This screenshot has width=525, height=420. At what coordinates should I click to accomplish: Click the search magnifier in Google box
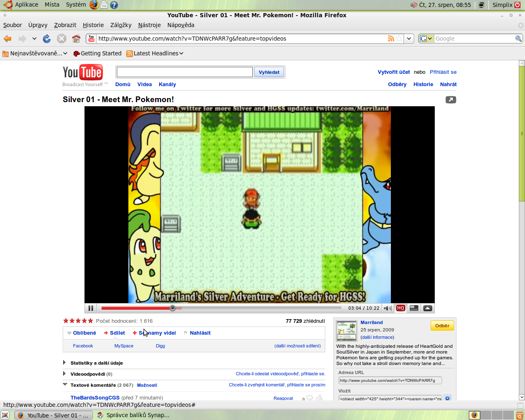[518, 39]
